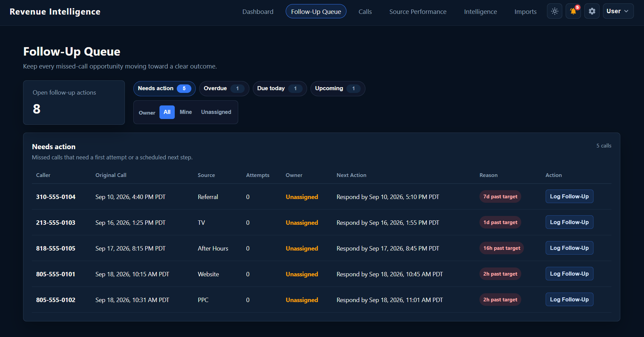
Task: Click caller number 818-555-0105
Action: pos(56,249)
